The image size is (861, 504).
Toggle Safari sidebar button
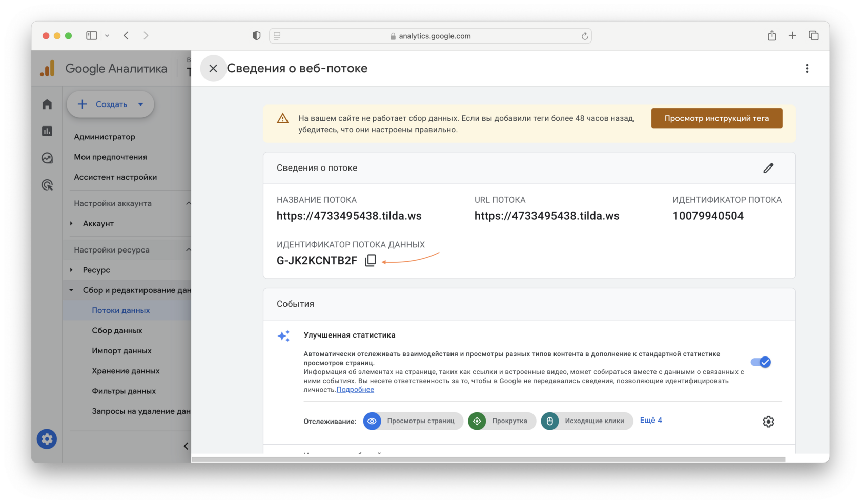coord(92,36)
